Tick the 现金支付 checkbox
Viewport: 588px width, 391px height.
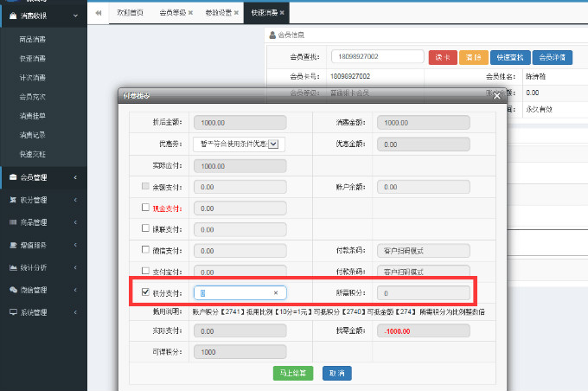click(145, 207)
